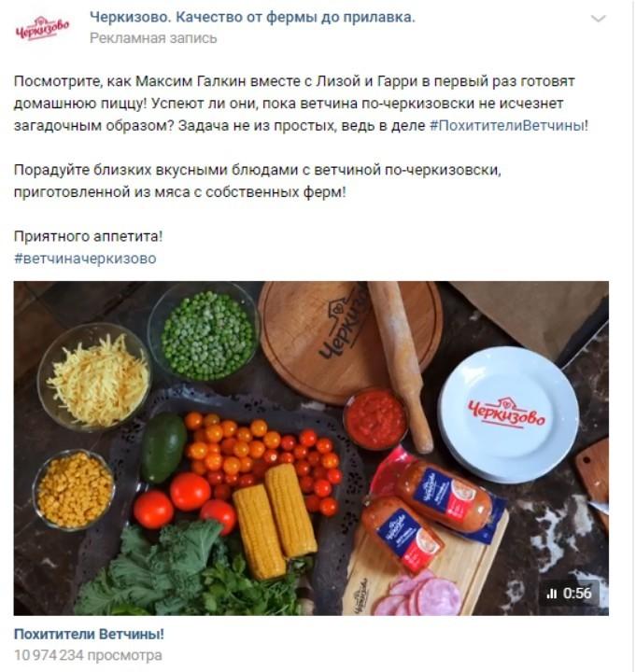This screenshot has width=636, height=672.
Task: Click the bowl of green peas in video
Action: (205, 332)
